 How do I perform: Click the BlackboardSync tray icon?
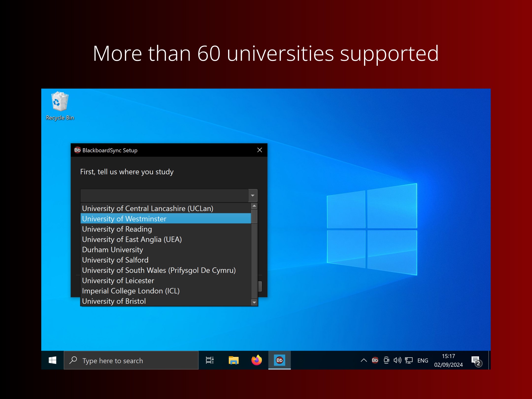pos(375,360)
